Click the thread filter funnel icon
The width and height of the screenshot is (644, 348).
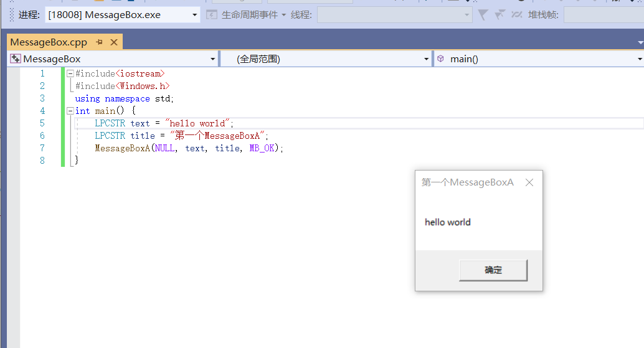tap(483, 15)
